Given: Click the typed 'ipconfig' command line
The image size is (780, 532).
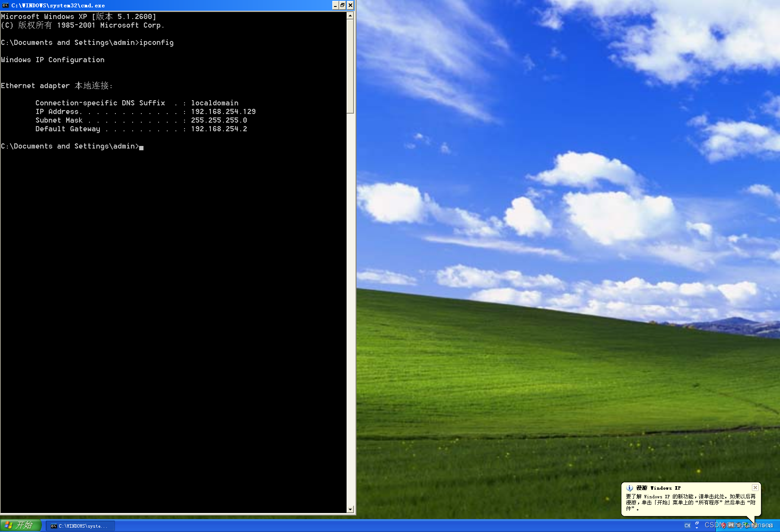Looking at the screenshot, I should (87, 42).
